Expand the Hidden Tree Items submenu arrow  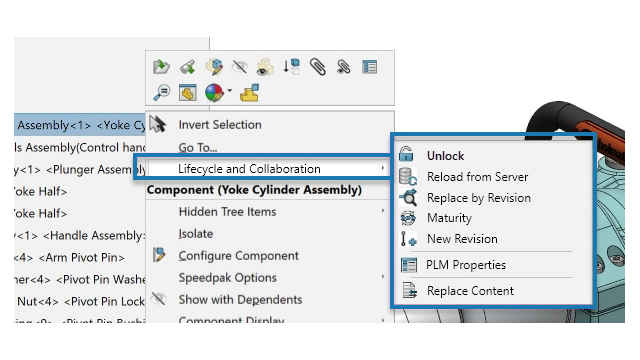coord(382,211)
